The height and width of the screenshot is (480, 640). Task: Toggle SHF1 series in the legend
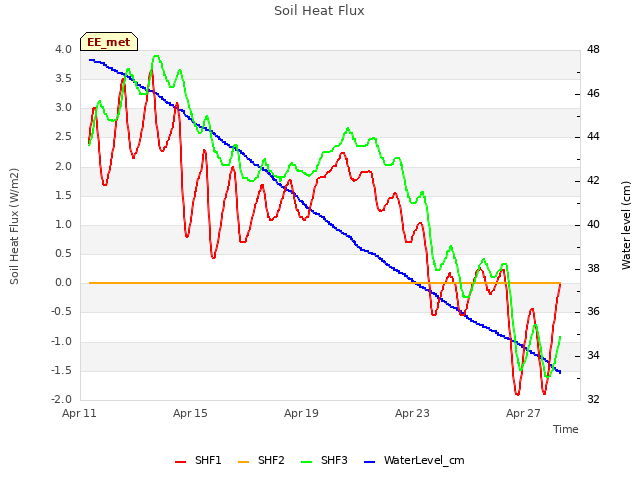[198, 460]
